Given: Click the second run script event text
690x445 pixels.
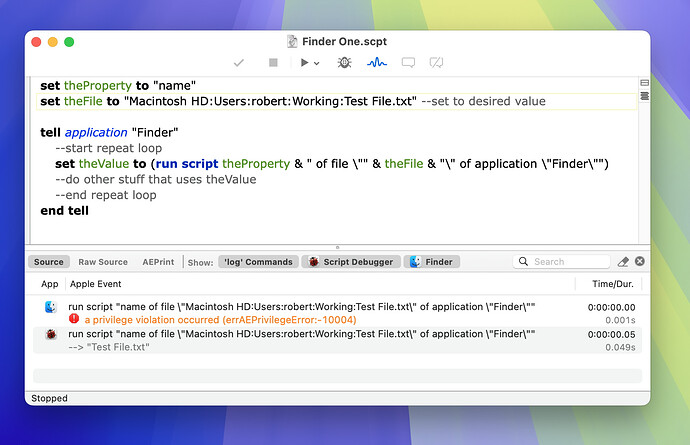Looking at the screenshot, I should [x=301, y=334].
